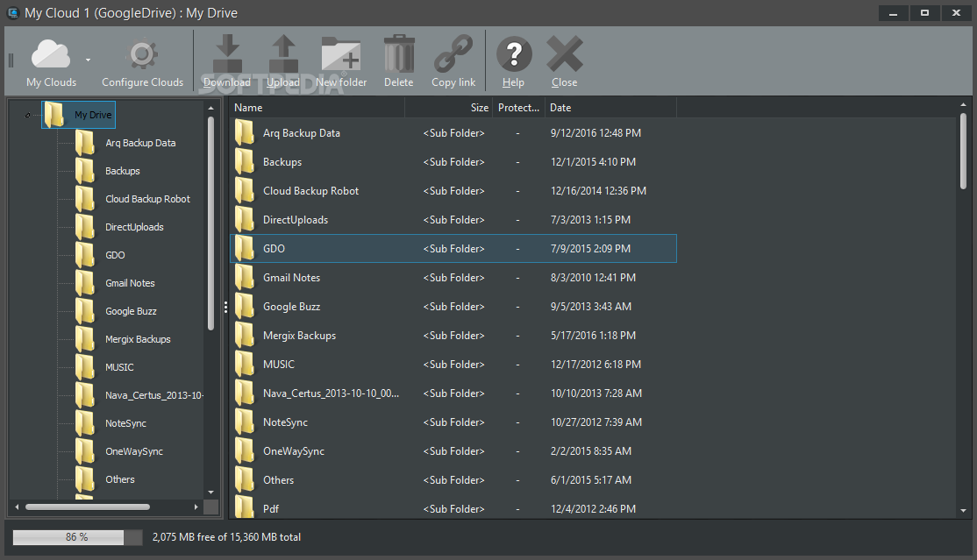Select OneWaySync in folder tree
Viewport: 977px width, 560px height.
[x=134, y=451]
